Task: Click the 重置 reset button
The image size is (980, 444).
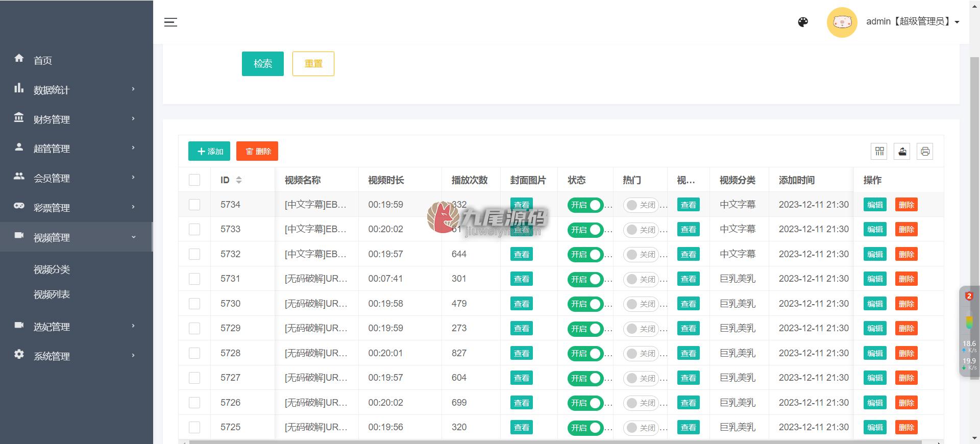Action: [313, 64]
